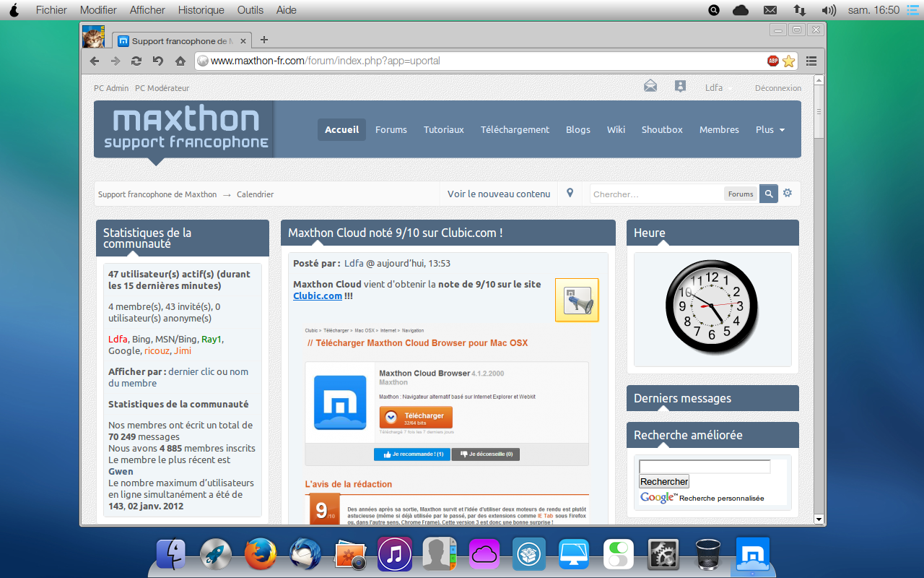
Task: Click the browser address bar URL
Action: 326,61
